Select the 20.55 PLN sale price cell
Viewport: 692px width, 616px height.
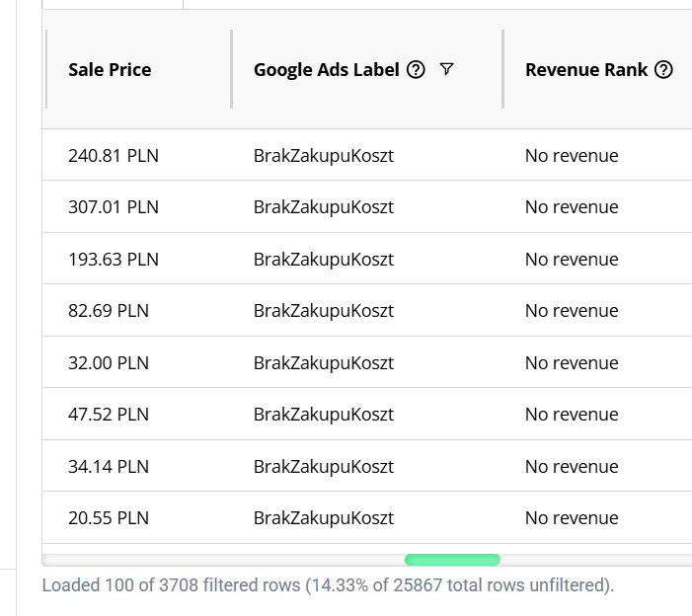pos(109,518)
